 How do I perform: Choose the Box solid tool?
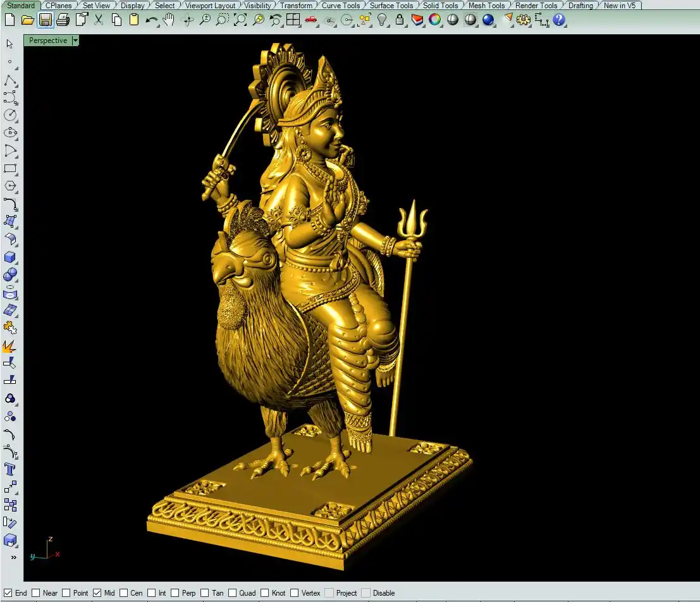click(x=10, y=257)
